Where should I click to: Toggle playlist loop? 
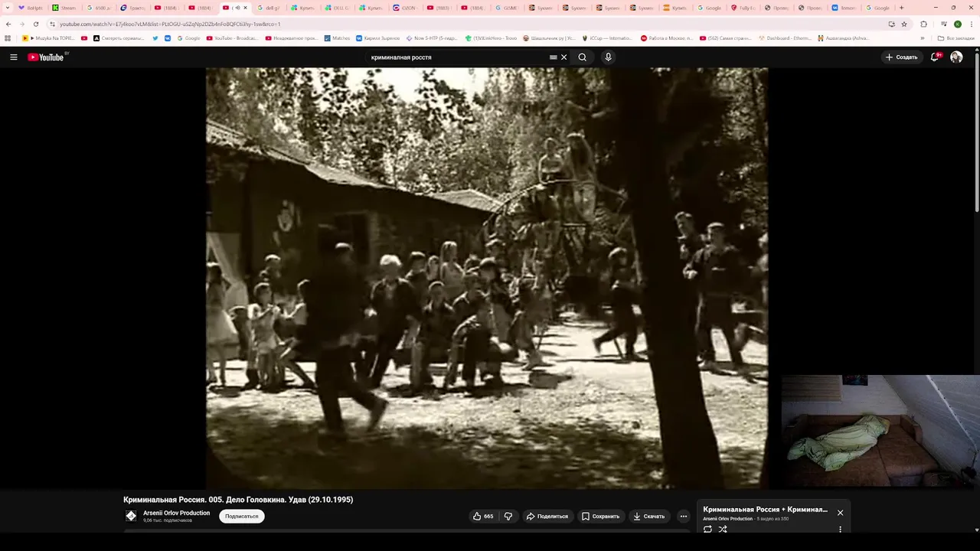pos(707,530)
